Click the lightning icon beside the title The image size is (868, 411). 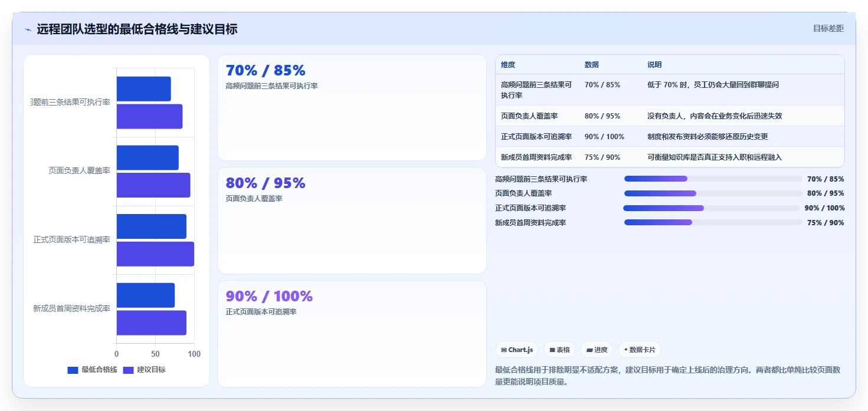(x=28, y=29)
